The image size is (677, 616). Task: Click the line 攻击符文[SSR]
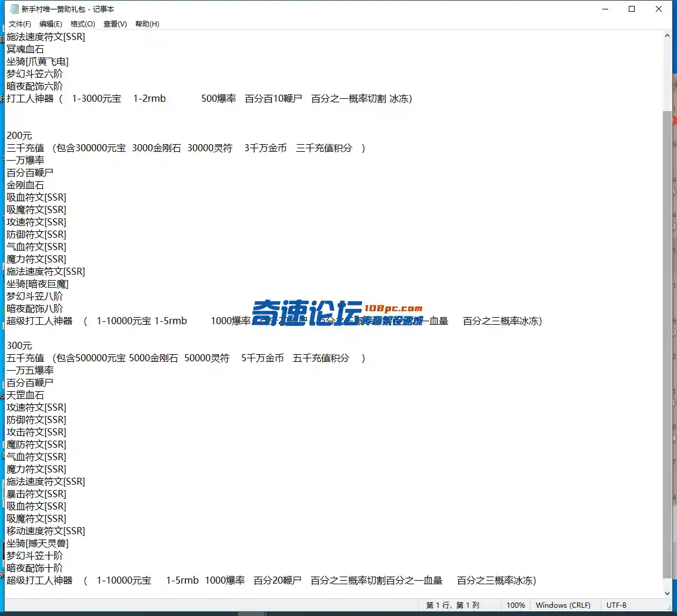click(36, 432)
